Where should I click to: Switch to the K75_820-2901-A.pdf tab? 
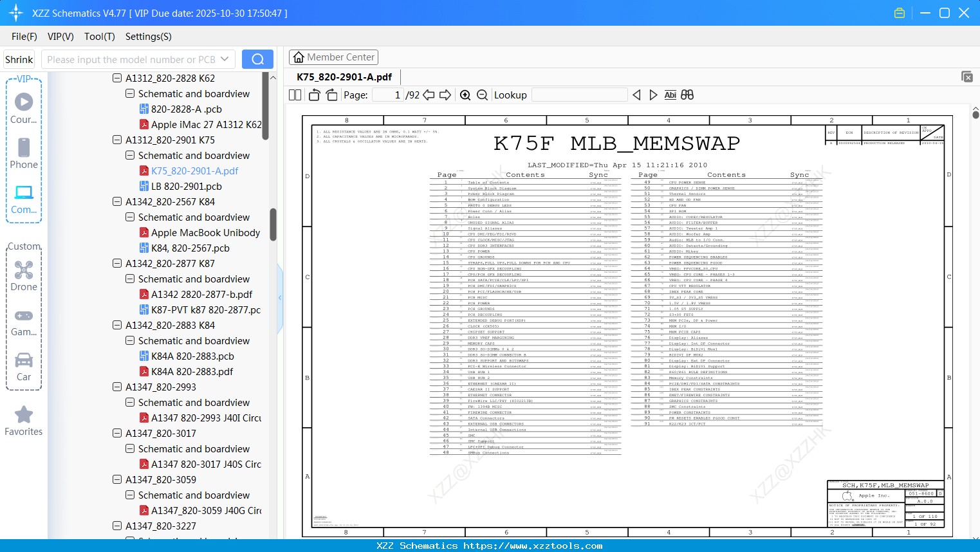click(x=344, y=77)
